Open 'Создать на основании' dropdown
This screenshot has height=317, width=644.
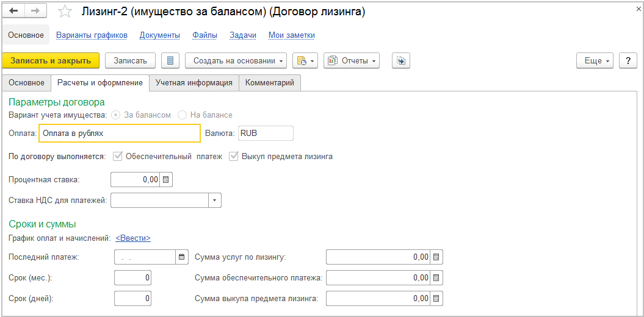click(x=236, y=60)
